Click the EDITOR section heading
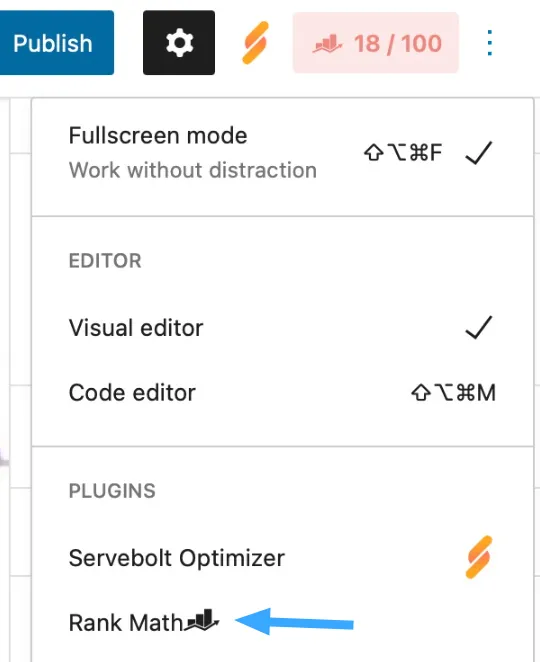The image size is (540, 662). click(105, 261)
